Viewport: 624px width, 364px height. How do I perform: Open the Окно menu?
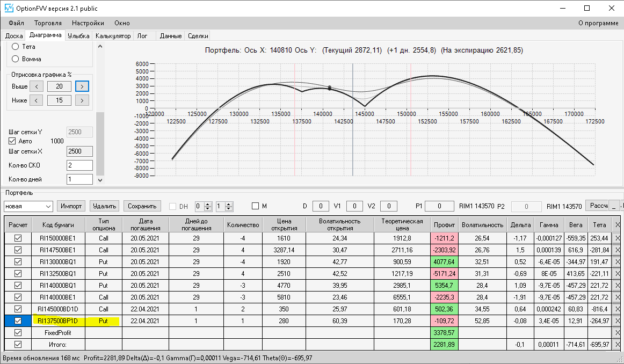[122, 23]
